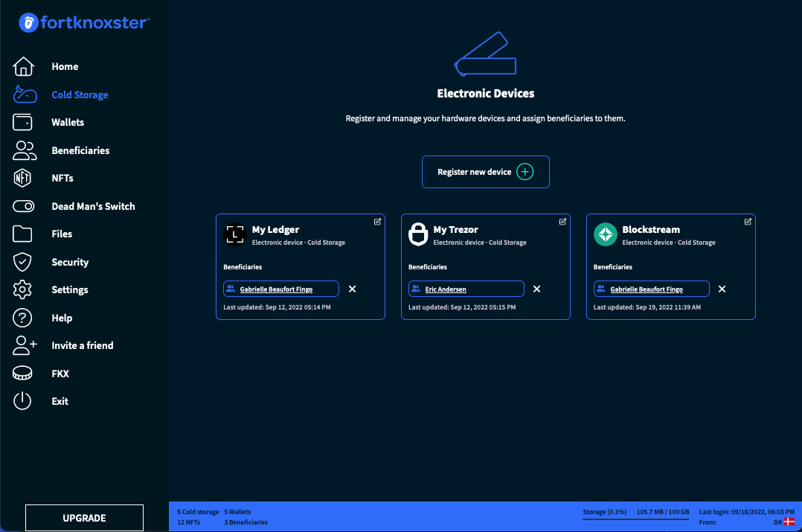Viewport: 802px width, 532px height.
Task: Click the Blockstream green logo
Action: pos(606,234)
